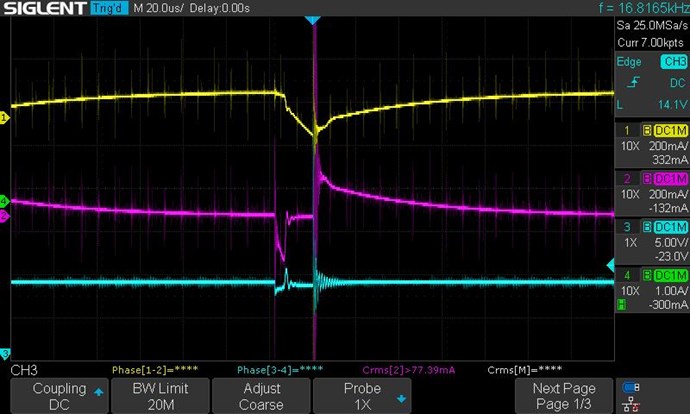Image resolution: width=690 pixels, height=414 pixels.
Task: Open the channel 4 DC1M settings box
Action: pos(670,275)
